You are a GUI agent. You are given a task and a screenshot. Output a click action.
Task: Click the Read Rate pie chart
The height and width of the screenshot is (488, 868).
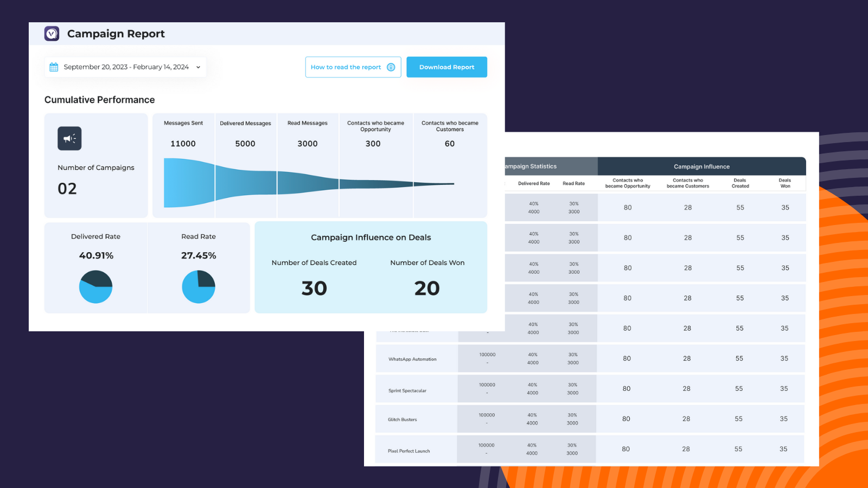coord(199,287)
